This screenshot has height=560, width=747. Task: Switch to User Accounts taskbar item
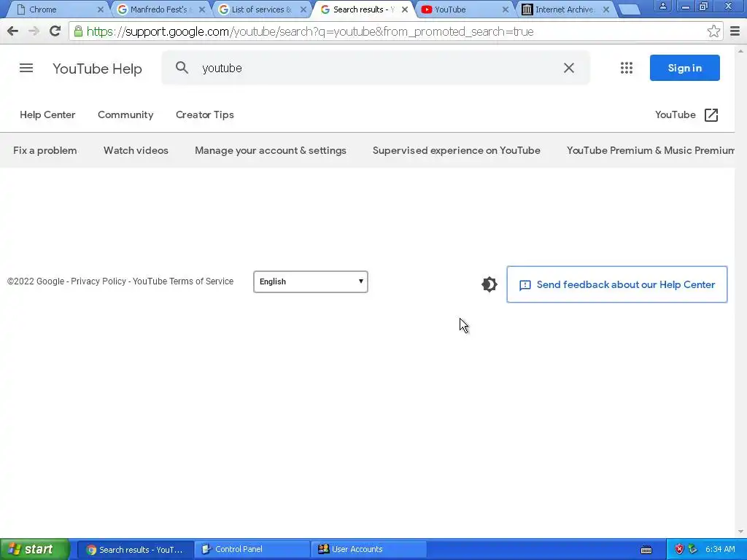click(x=369, y=549)
